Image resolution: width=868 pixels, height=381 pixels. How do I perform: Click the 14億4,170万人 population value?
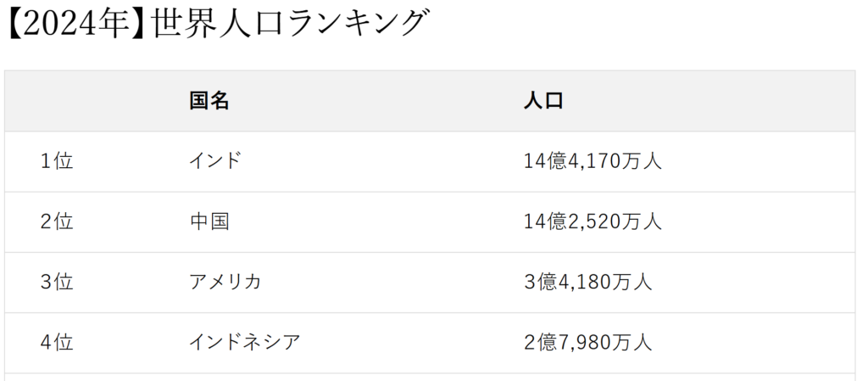click(593, 161)
